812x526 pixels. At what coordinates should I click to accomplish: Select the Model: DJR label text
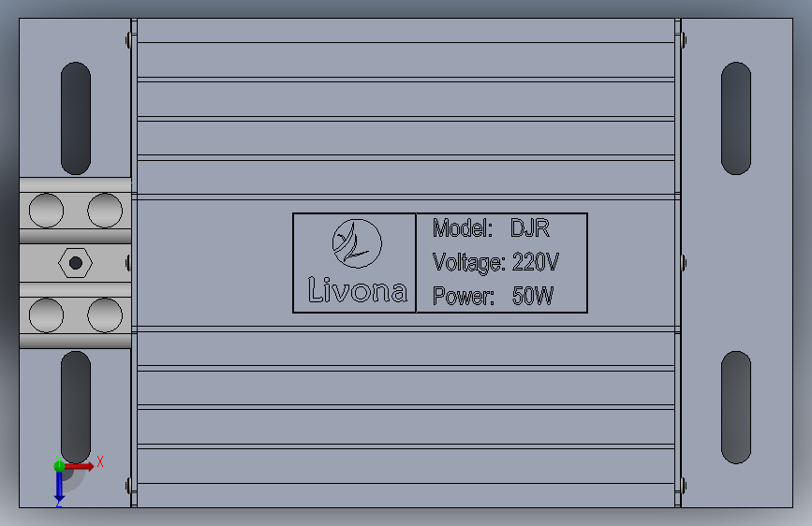(x=491, y=228)
